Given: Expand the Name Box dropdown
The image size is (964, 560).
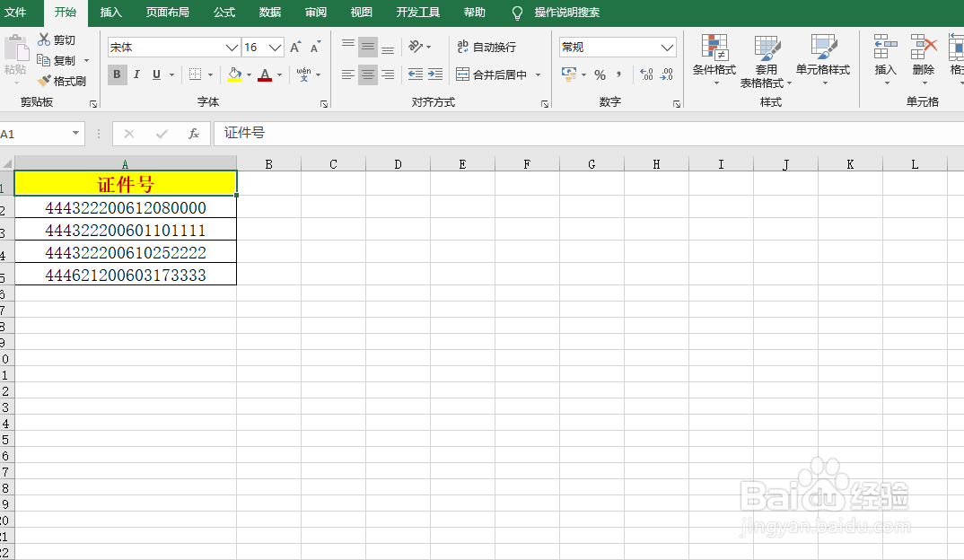Looking at the screenshot, I should 75,134.
